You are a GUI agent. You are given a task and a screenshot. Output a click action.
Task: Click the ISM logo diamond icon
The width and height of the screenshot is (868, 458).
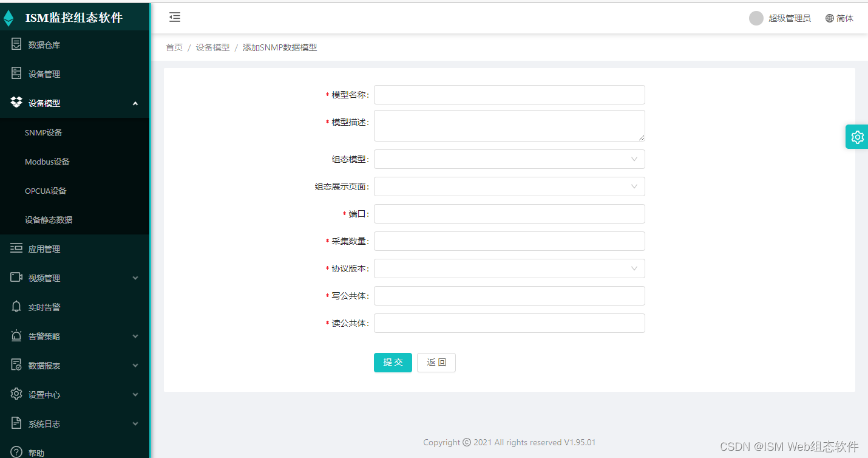click(x=8, y=19)
